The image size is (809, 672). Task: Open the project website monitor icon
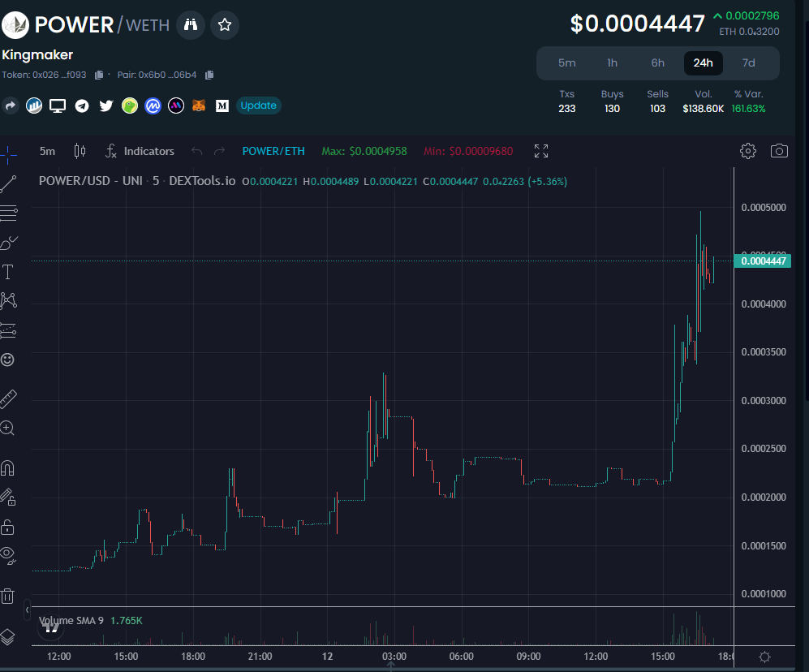point(58,106)
